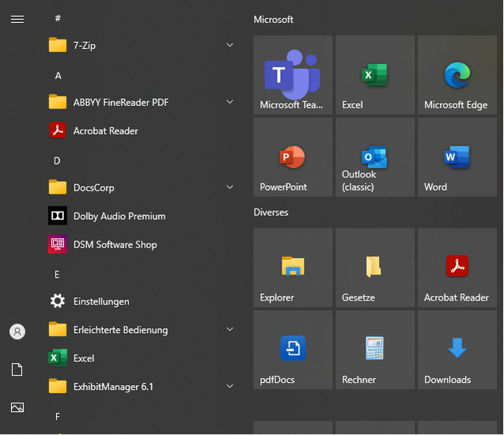Open Acrobat Reader tile in Diverses group
The height and width of the screenshot is (435, 504).
tap(457, 267)
